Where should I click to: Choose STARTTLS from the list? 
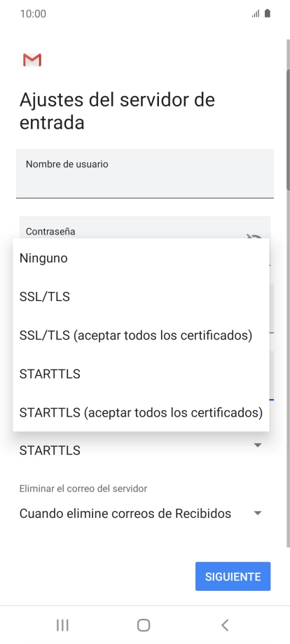pyautogui.click(x=141, y=374)
